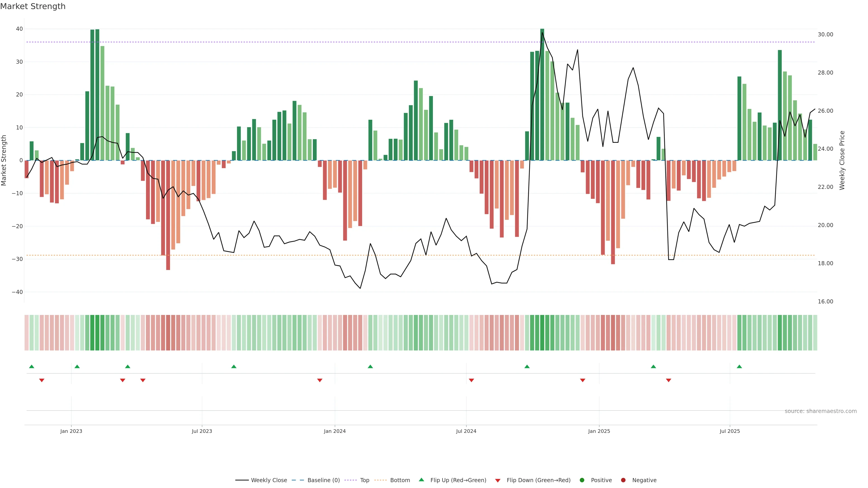868x488 pixels.
Task: Click Flip Up marker between Jul 2024 and Jan 2025
Action: pos(527,366)
